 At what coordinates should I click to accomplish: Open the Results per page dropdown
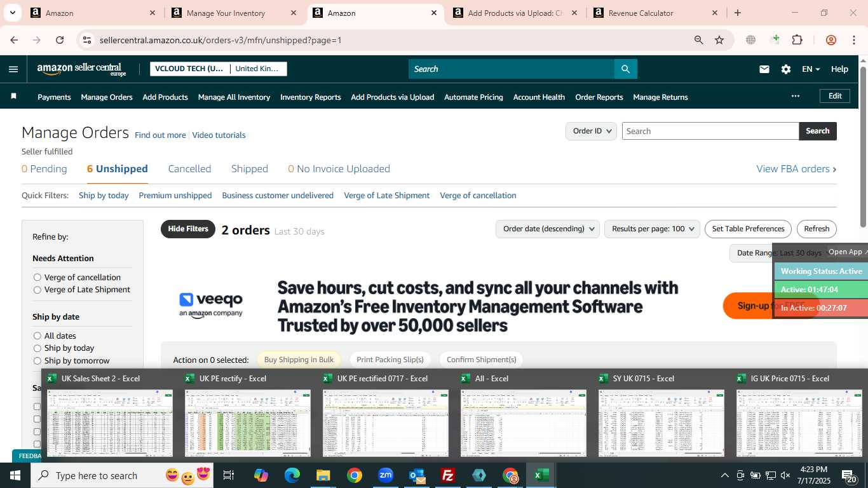652,229
